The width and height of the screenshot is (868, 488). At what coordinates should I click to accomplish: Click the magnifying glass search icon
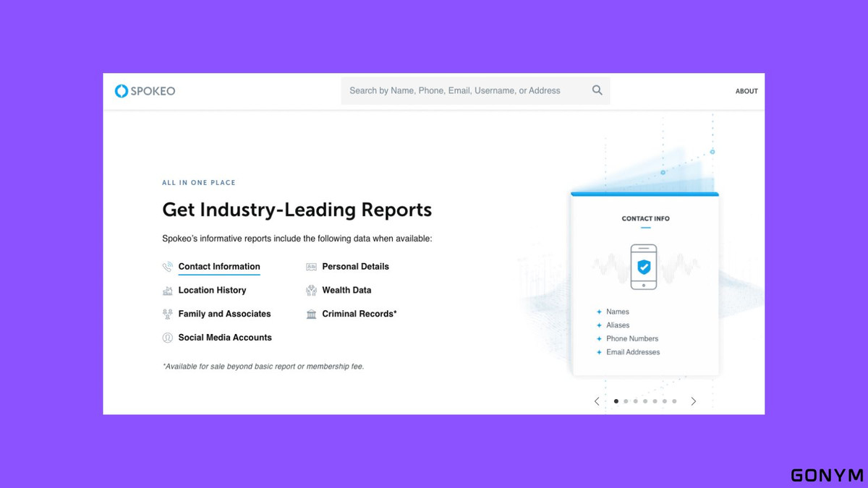597,90
